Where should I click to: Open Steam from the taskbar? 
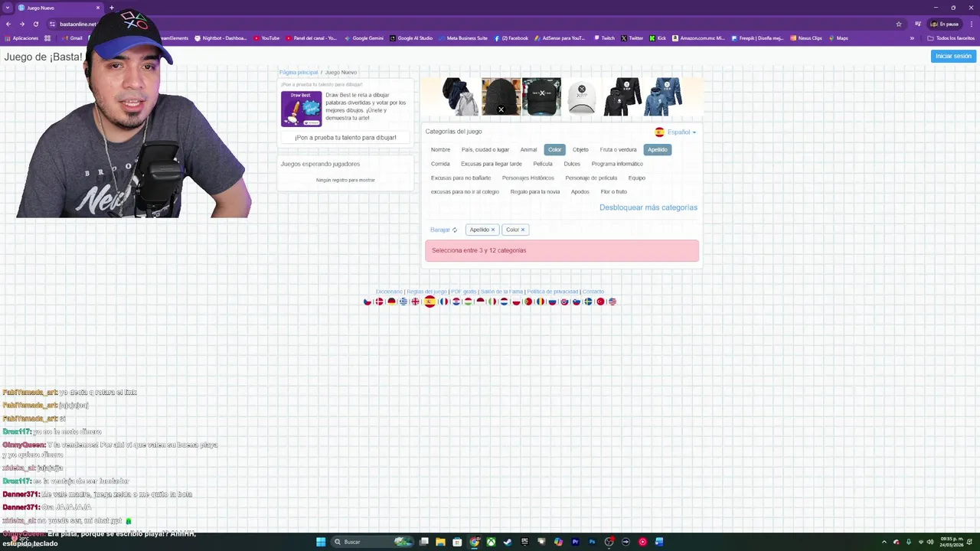coord(508,542)
